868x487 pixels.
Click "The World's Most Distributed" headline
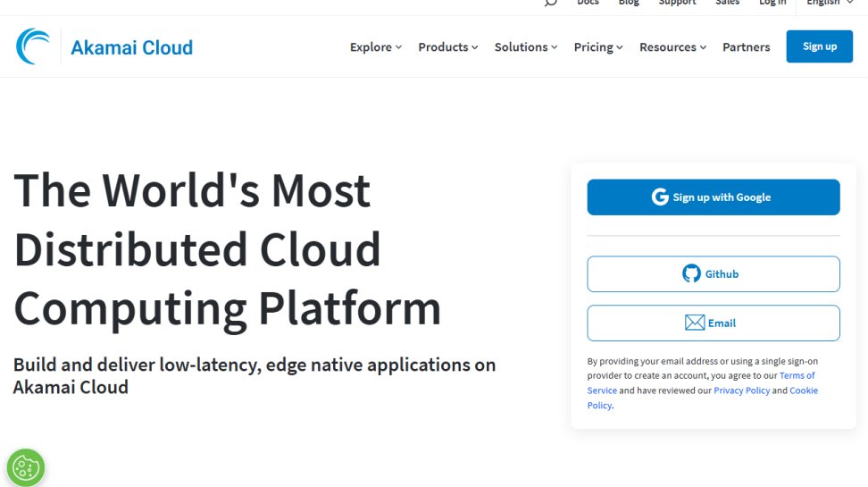[227, 249]
